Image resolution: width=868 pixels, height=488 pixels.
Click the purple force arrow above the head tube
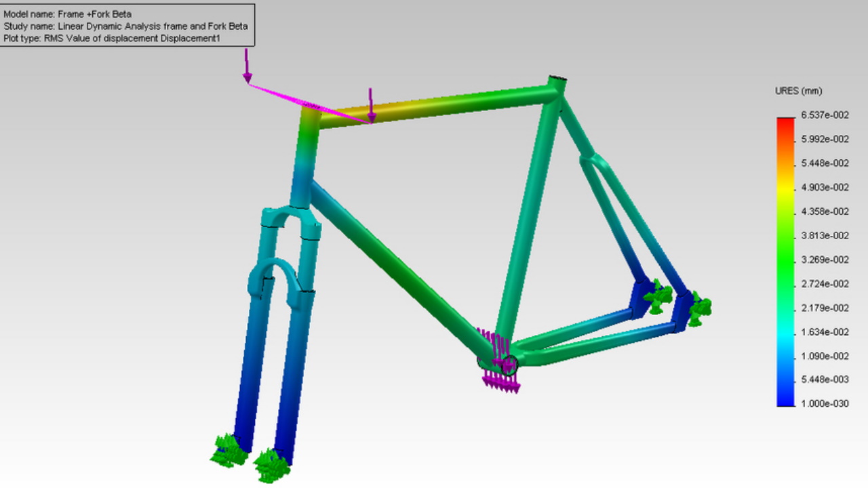click(248, 66)
